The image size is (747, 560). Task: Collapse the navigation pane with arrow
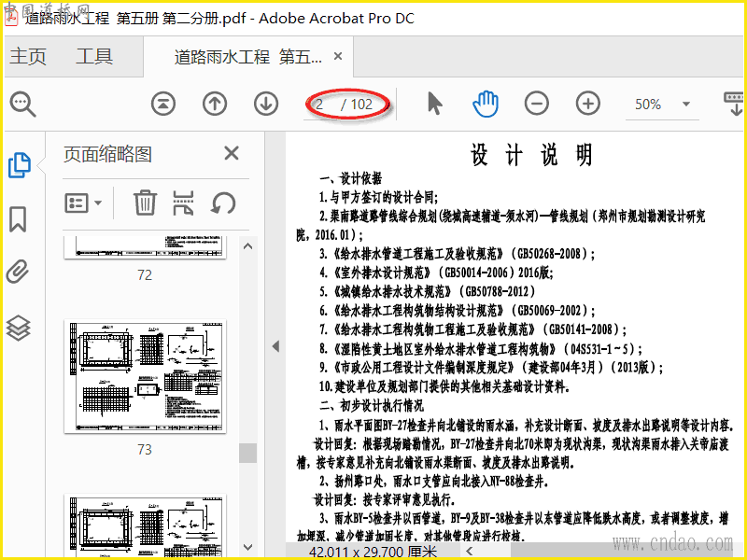[275, 346]
